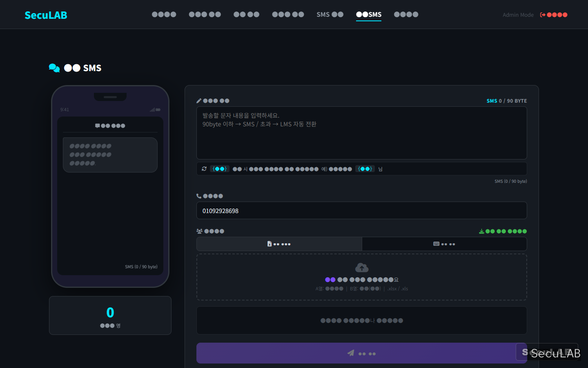This screenshot has width=588, height=368.
Task: Insert the first cyan curly-brace variable chip
Action: pos(220,169)
